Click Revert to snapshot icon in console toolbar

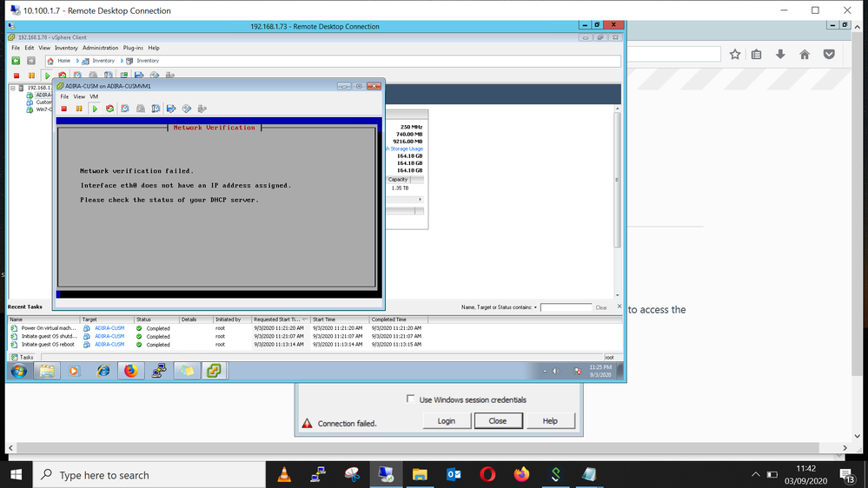point(141,109)
